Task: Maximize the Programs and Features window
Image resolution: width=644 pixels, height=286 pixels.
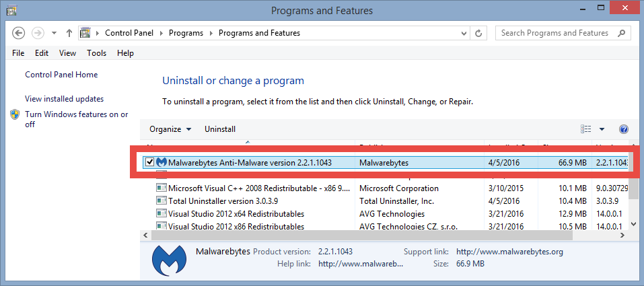Action: tap(601, 8)
